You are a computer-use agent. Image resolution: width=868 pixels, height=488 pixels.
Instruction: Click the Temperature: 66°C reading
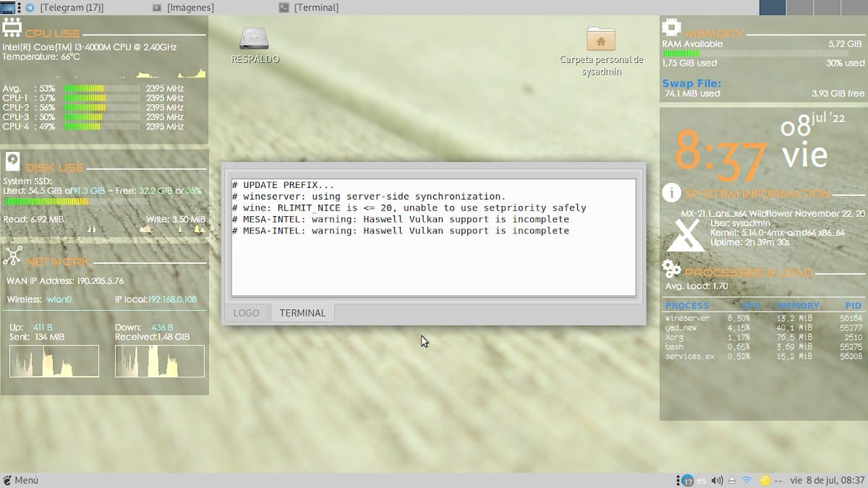pos(41,56)
